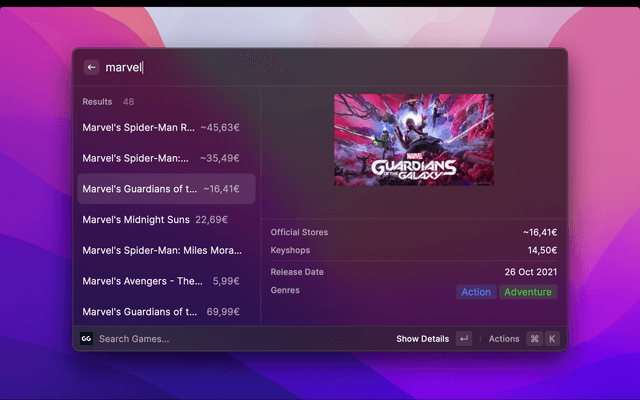Click the blue Action genre tag

[476, 292]
